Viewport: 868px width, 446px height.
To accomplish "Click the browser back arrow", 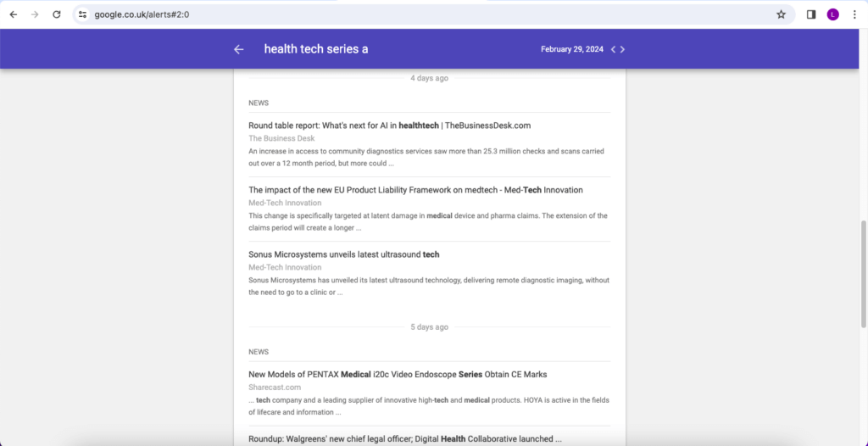I will point(14,14).
